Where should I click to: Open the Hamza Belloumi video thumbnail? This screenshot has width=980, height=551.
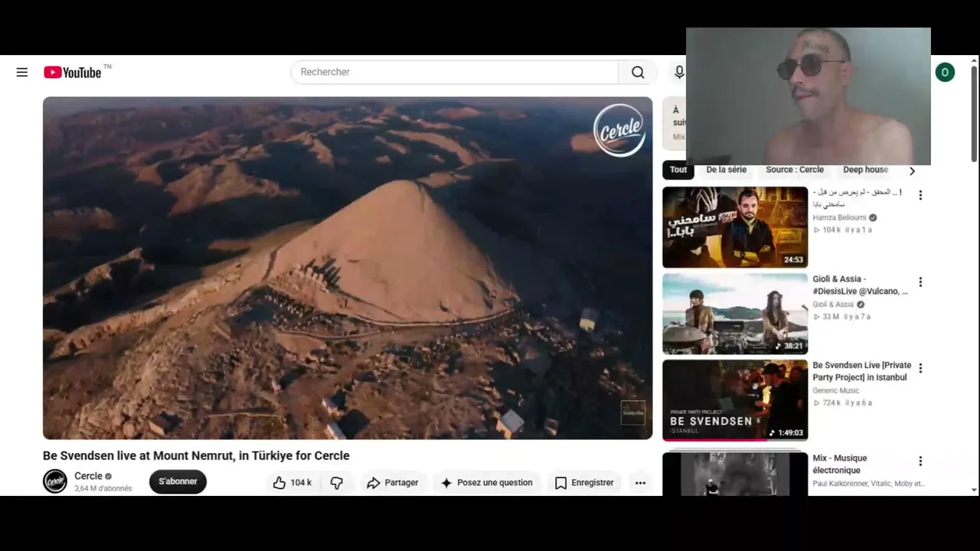735,227
